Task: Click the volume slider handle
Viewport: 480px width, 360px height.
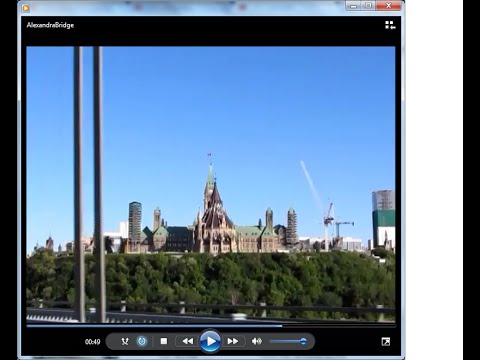Action: 303,341
